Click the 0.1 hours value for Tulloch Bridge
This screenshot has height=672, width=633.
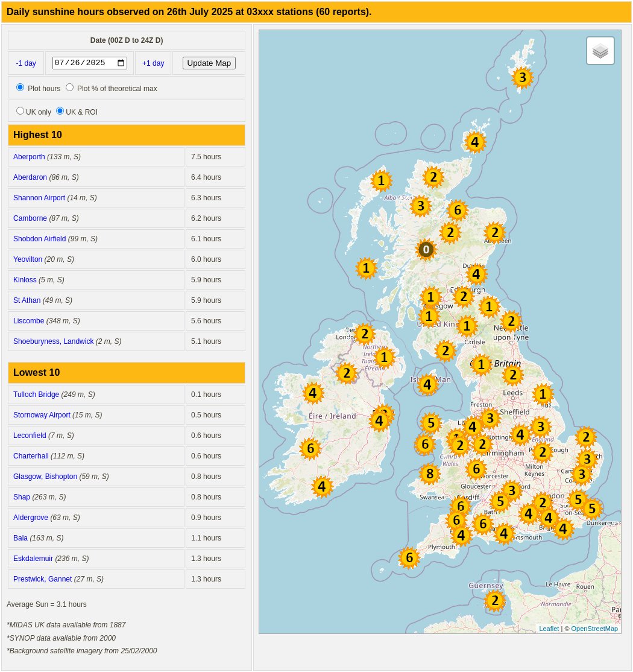coord(206,395)
